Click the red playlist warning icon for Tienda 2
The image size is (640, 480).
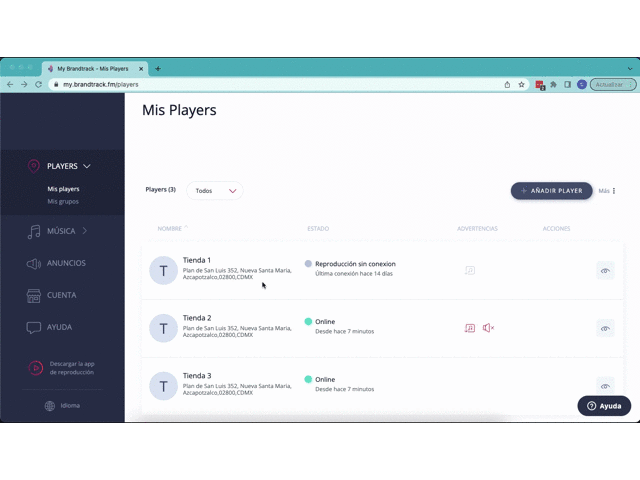pyautogui.click(x=470, y=328)
